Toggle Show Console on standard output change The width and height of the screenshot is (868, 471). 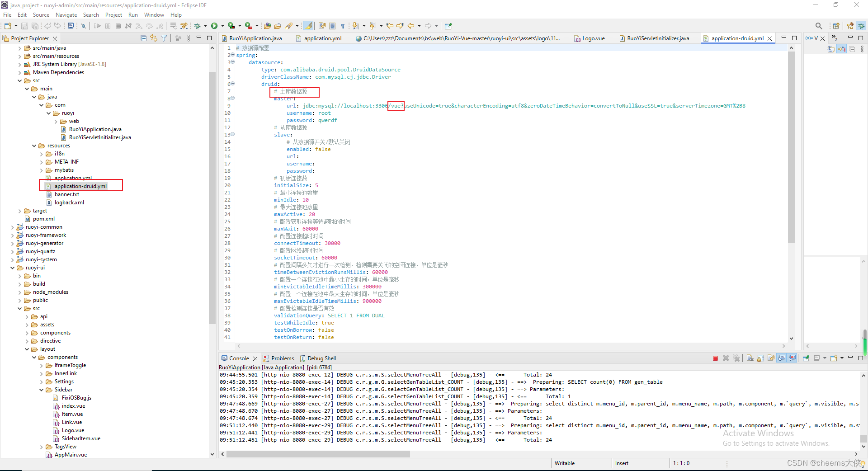click(x=782, y=358)
